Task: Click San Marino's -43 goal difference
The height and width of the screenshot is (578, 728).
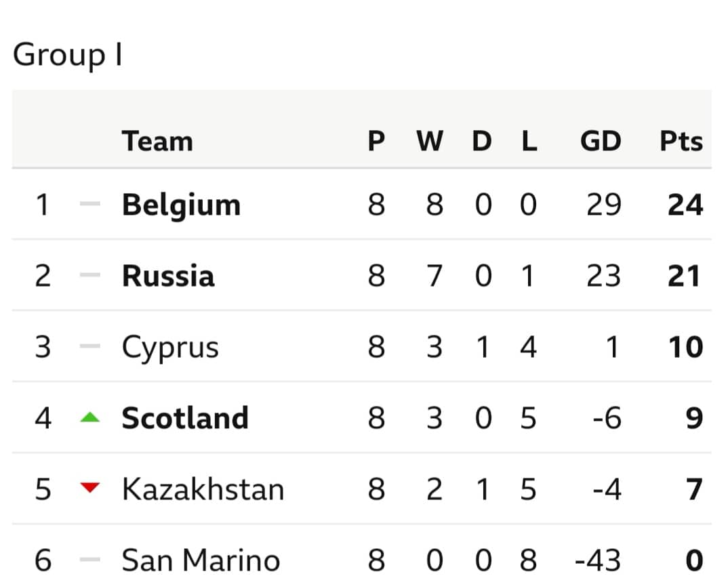Action: 598,560
